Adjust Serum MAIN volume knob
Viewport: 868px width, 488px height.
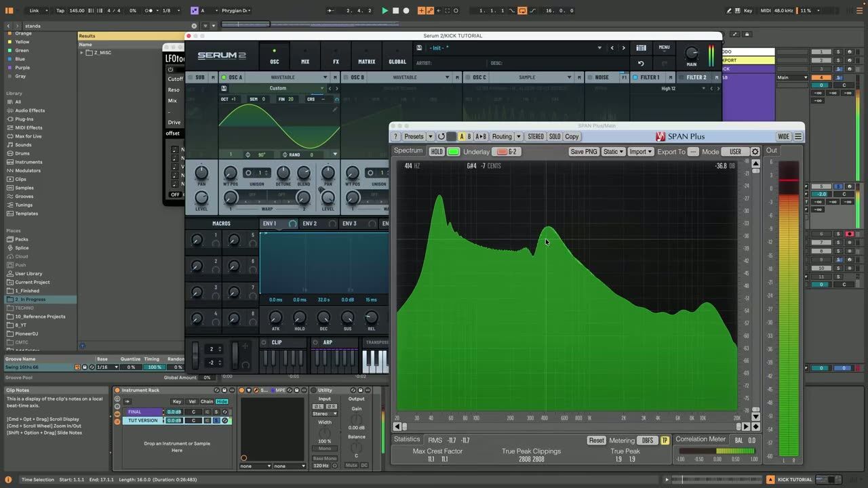coord(691,53)
